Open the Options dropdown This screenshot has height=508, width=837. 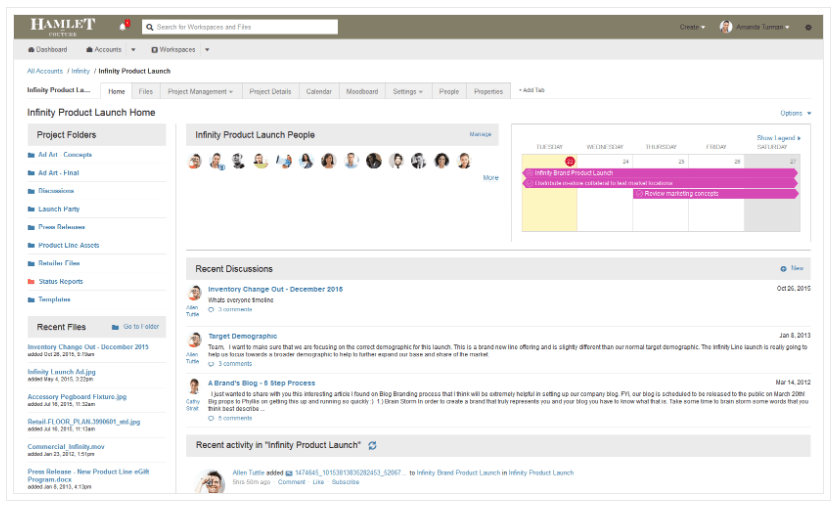(x=795, y=113)
